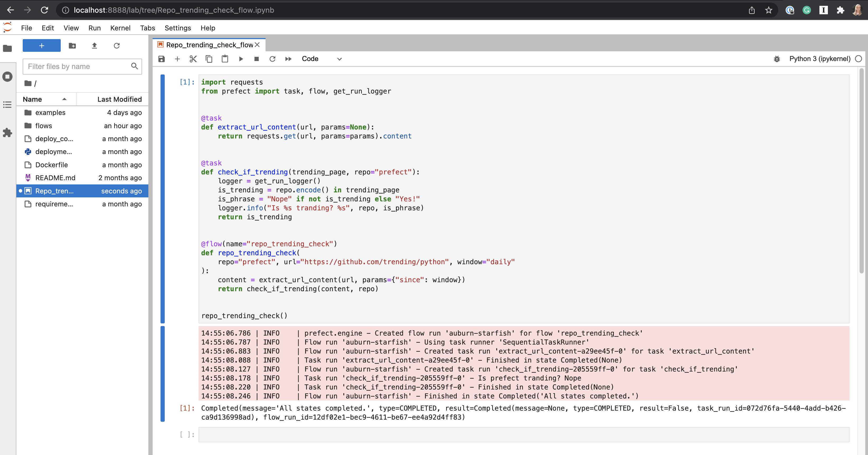Cut the selected cell with scissors icon
Image resolution: width=868 pixels, height=455 pixels.
coord(193,59)
